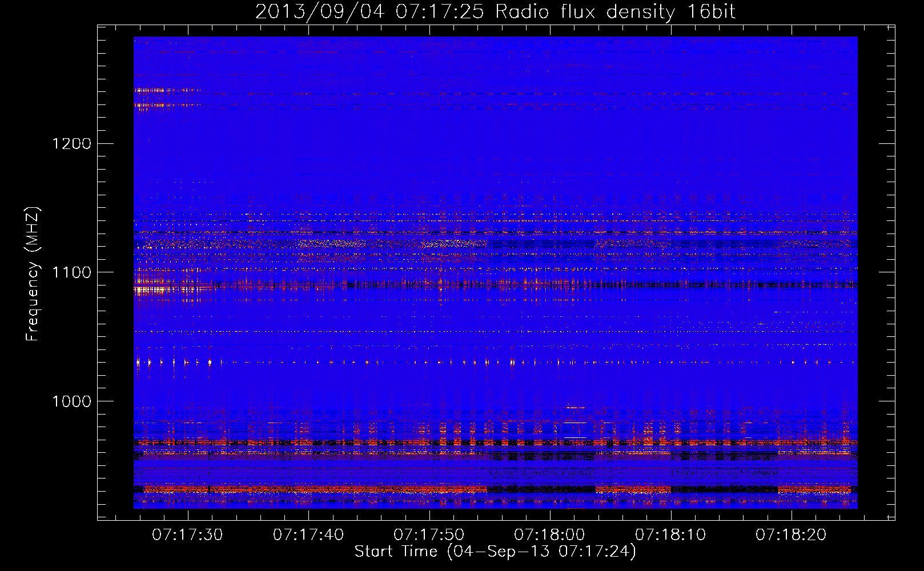Screen dimensions: 924x571
Task: Click the 07:18:00 time tick label
Action: [550, 535]
